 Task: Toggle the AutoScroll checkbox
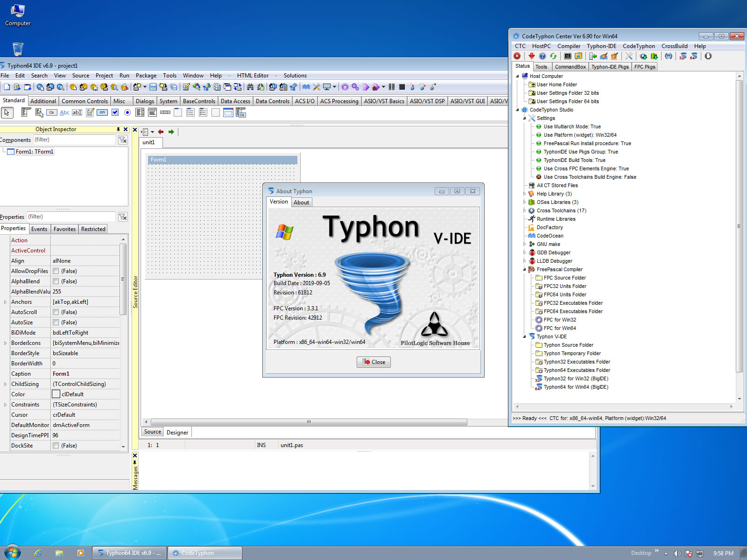[x=56, y=312]
